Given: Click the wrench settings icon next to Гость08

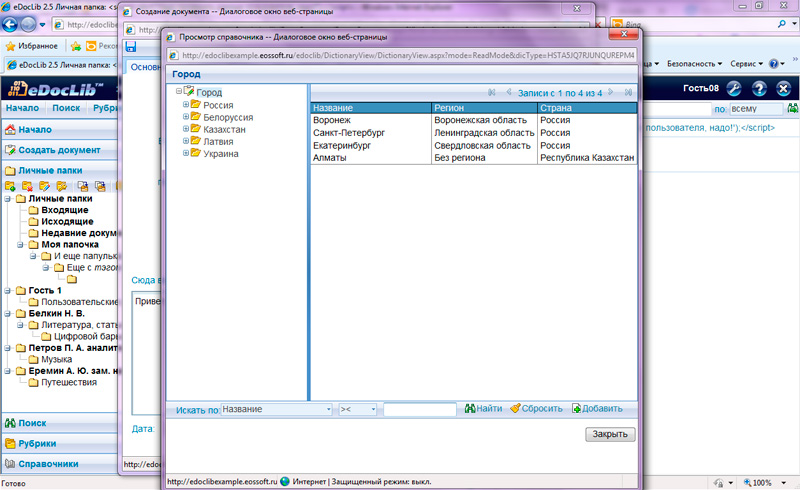Looking at the screenshot, I should pos(734,88).
